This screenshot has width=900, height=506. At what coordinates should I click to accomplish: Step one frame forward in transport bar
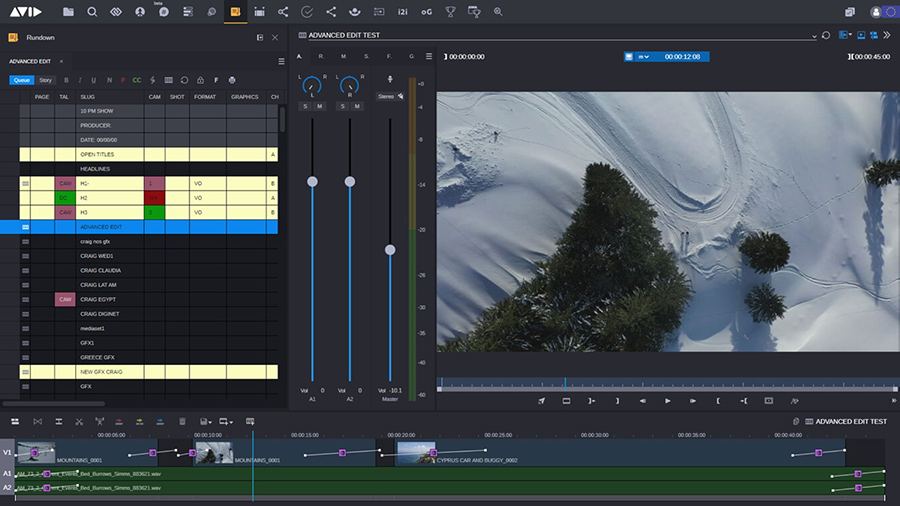(693, 401)
